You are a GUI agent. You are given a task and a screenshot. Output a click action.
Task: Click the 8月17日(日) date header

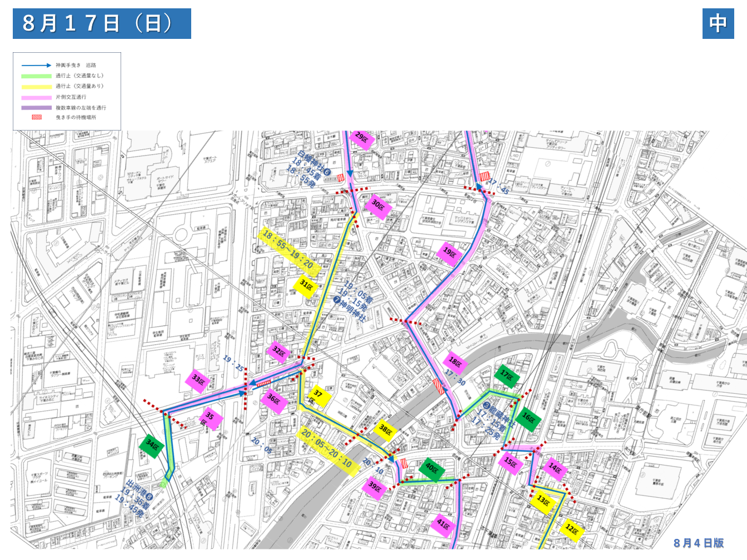click(102, 23)
